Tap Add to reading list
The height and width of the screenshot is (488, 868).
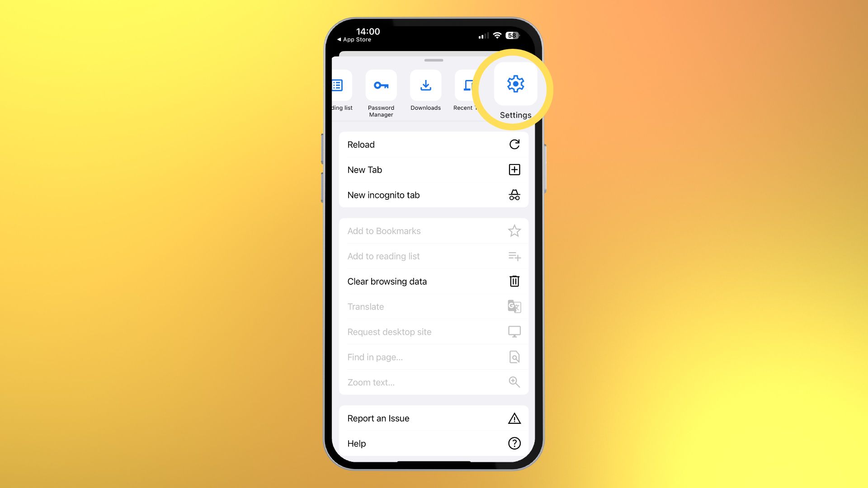(x=383, y=256)
